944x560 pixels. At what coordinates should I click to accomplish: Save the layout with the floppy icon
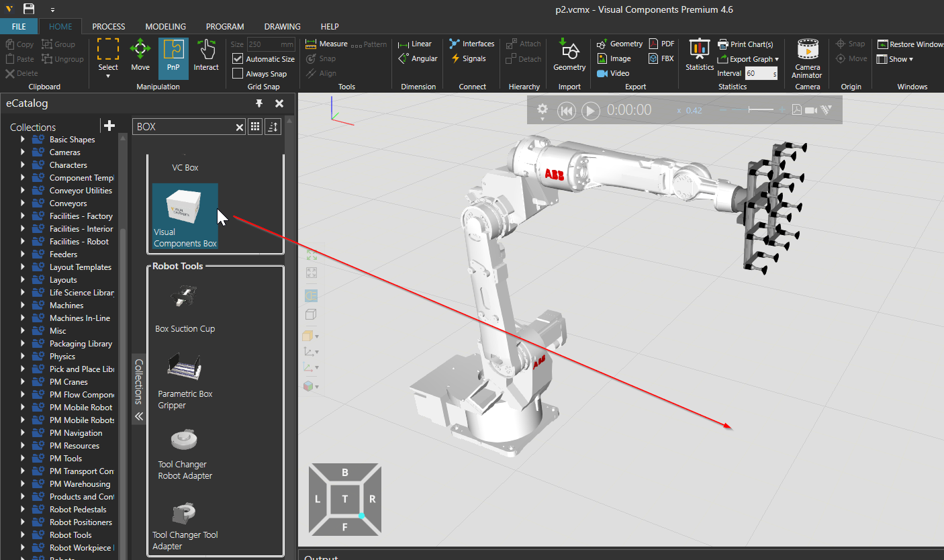[29, 9]
